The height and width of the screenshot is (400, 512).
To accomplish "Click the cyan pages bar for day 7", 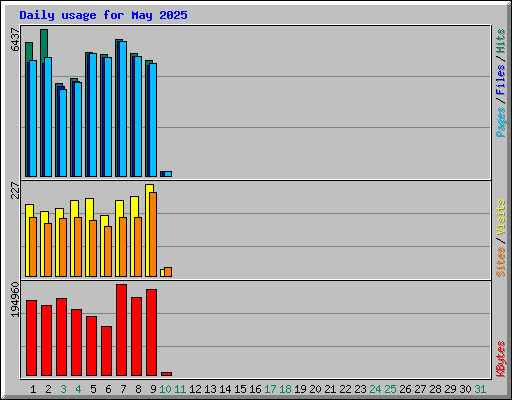I will click(123, 109).
